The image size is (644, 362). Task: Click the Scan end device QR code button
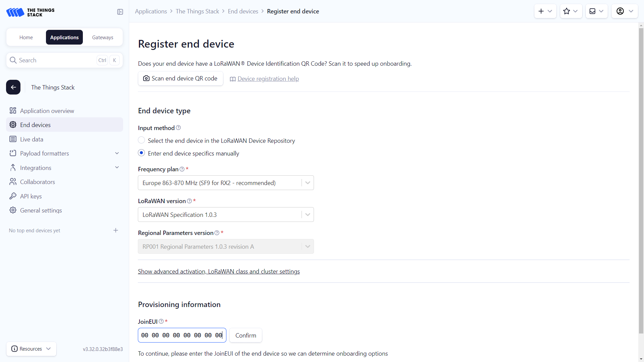pyautogui.click(x=180, y=78)
